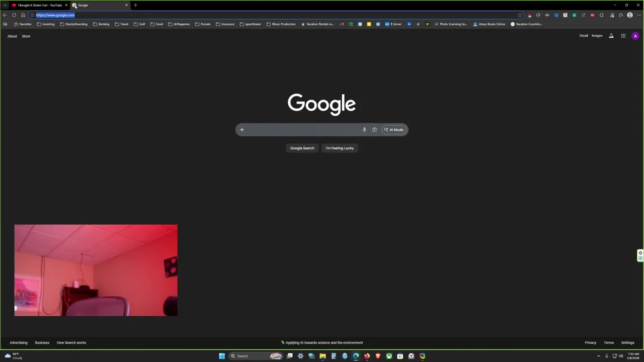Show hidden system tray icons
Viewport: 644px width, 362px height.
click(x=598, y=356)
